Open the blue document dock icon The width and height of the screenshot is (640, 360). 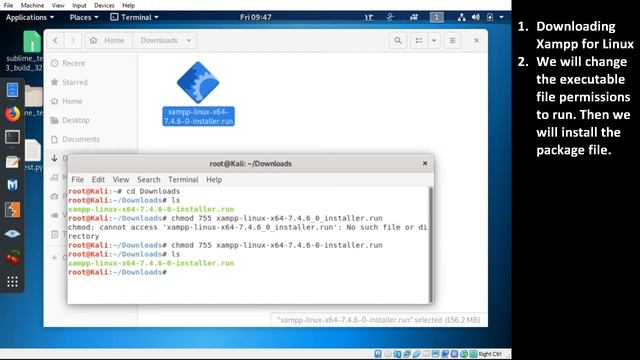coord(12,89)
